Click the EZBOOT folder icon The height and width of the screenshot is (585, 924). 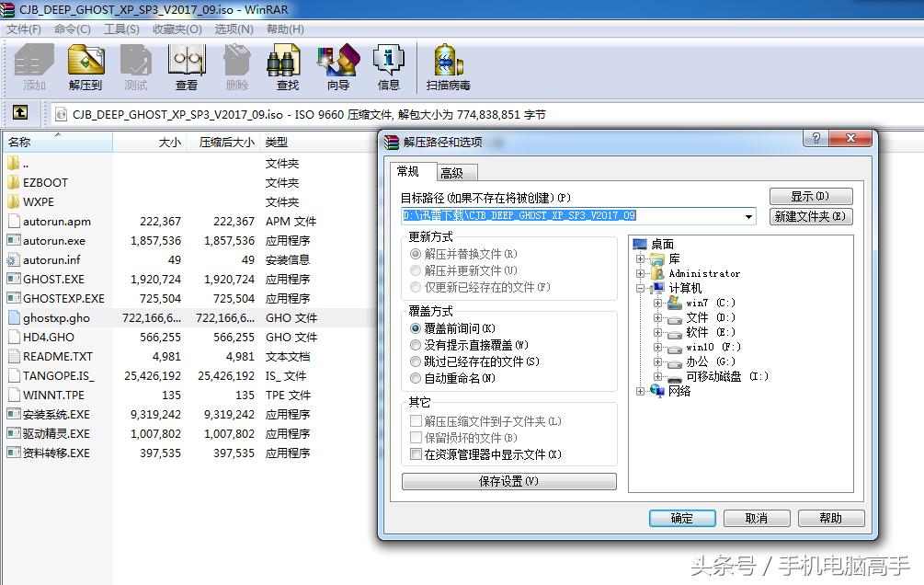[14, 182]
